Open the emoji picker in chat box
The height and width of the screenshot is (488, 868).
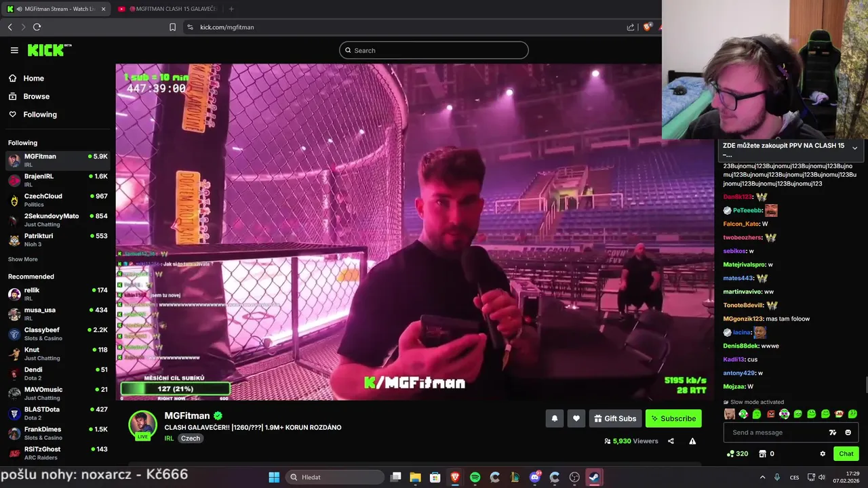(x=848, y=432)
